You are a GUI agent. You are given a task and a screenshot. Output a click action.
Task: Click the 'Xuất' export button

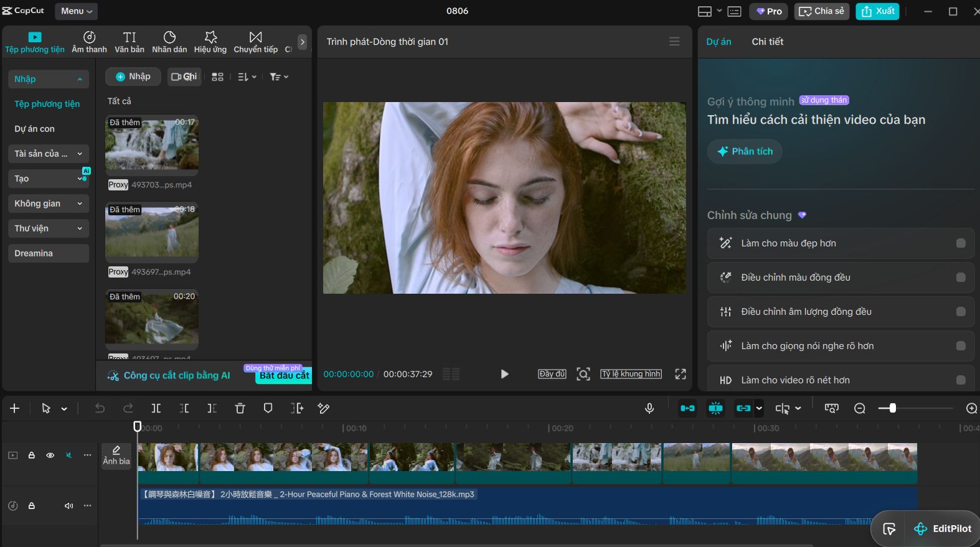coord(877,11)
